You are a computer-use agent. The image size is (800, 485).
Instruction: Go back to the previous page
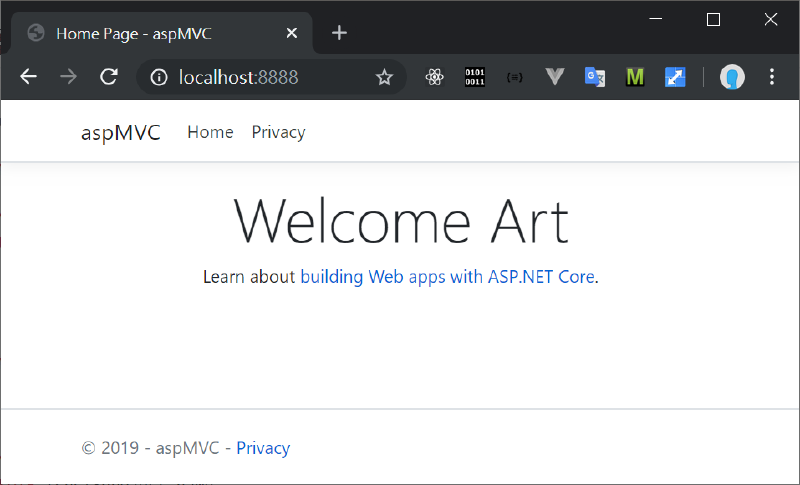28,77
